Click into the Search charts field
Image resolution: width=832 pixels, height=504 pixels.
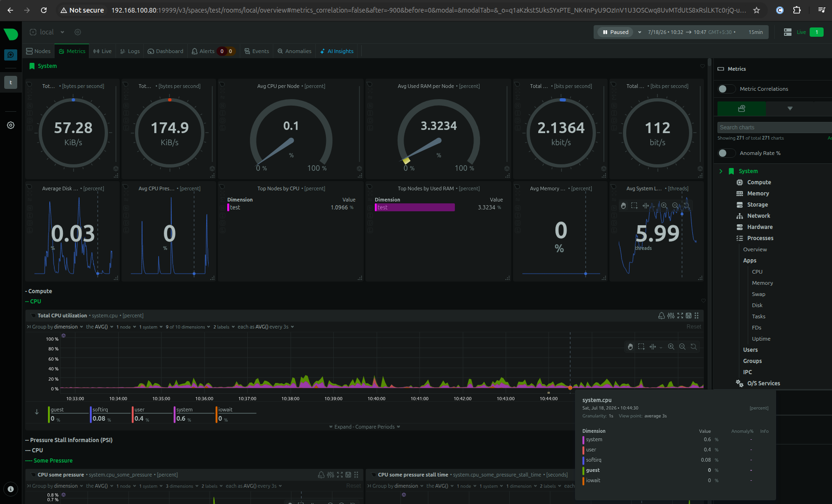774,128
